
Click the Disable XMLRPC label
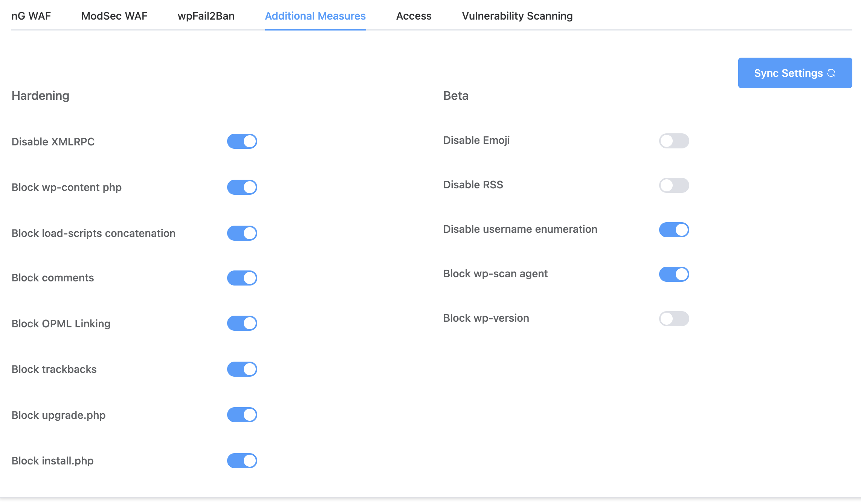(x=53, y=142)
